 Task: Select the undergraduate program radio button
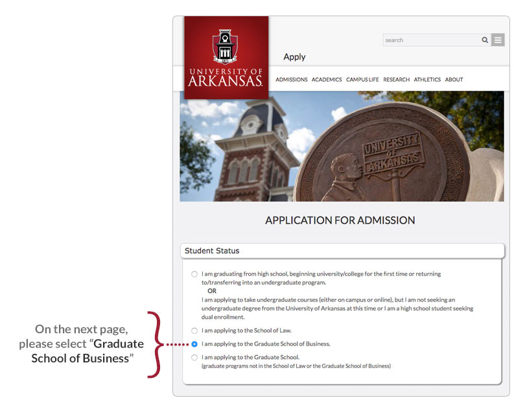point(194,274)
